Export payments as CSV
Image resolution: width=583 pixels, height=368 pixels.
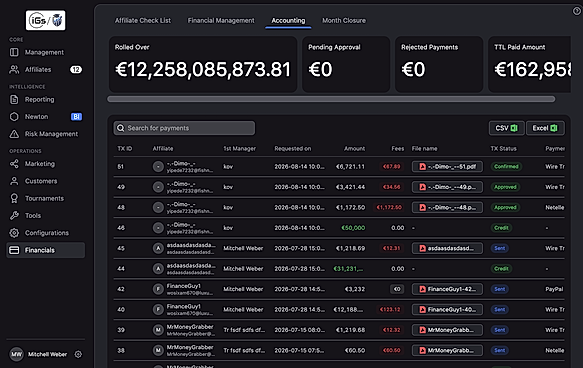[506, 128]
